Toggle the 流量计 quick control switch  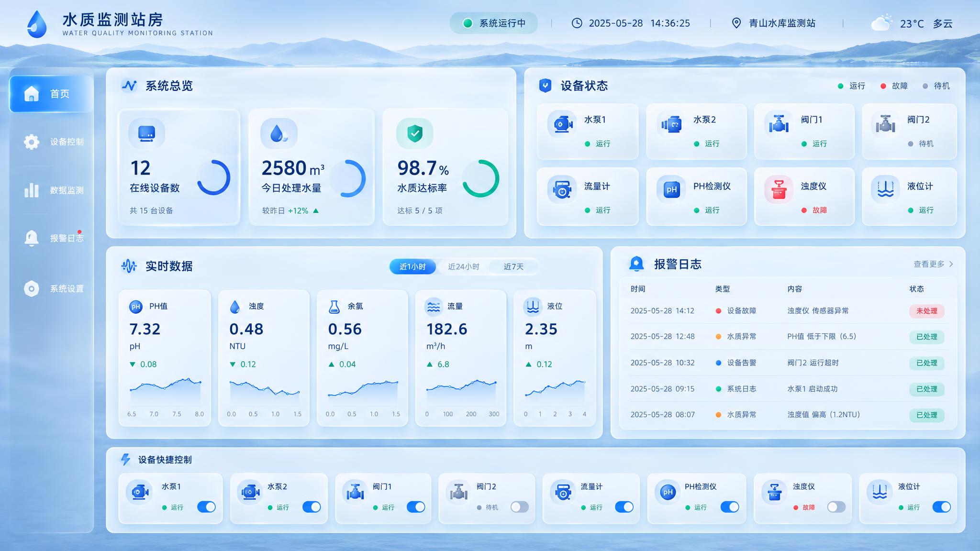pyautogui.click(x=624, y=507)
